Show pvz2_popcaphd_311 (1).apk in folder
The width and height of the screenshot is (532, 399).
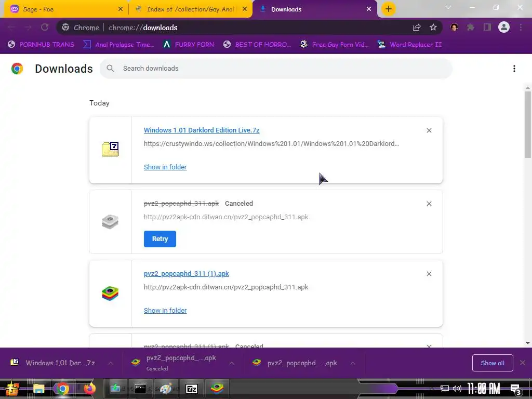coord(165,311)
